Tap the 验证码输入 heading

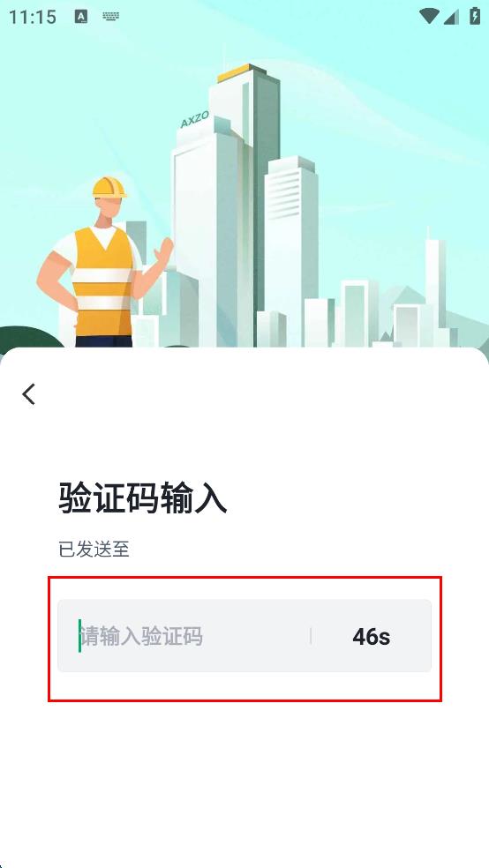point(142,498)
